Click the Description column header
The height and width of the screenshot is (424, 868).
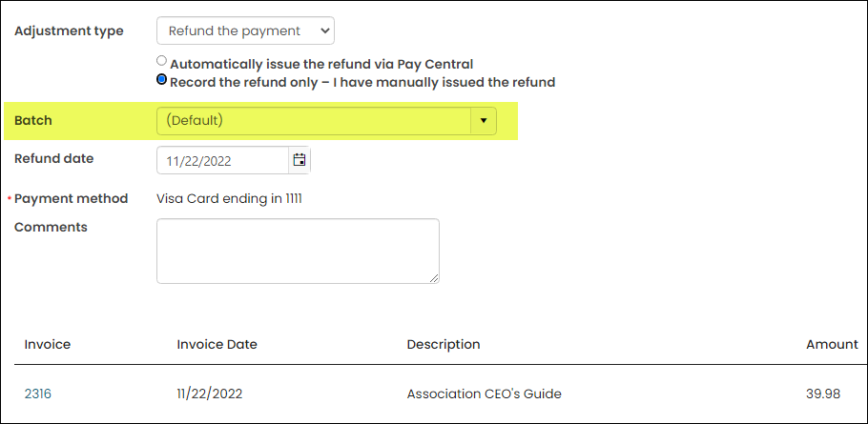[444, 344]
